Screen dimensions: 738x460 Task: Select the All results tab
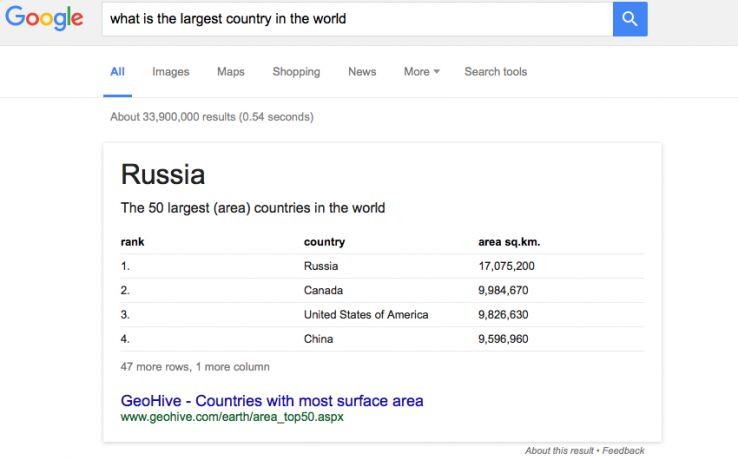coord(117,72)
